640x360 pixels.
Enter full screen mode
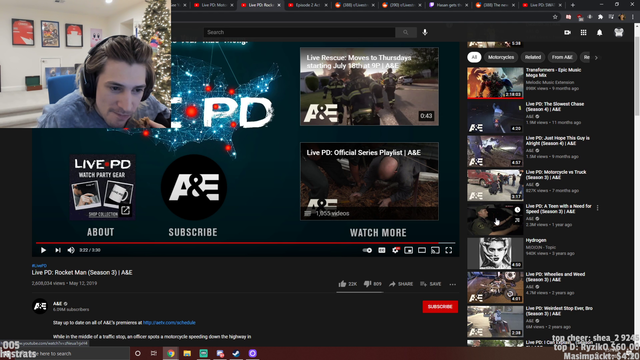[449, 250]
